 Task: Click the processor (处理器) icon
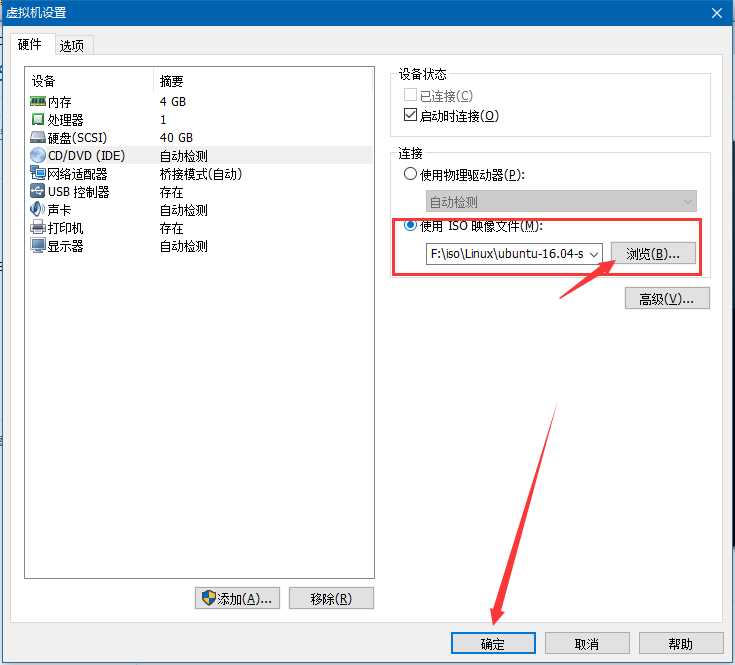click(38, 120)
